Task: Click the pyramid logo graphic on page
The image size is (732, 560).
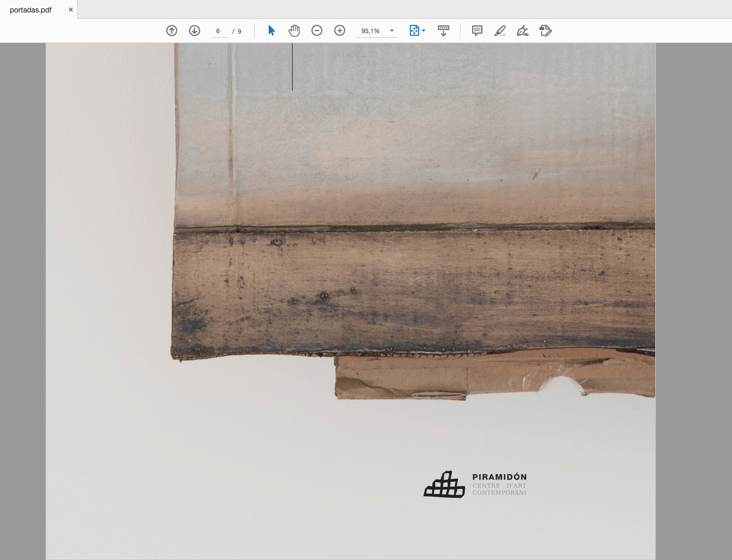Action: click(x=445, y=484)
